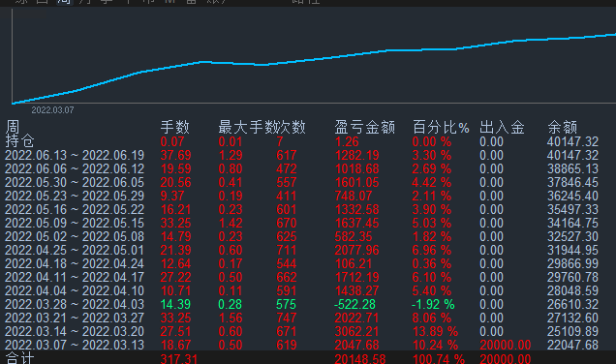The height and width of the screenshot is (364, 616).
Task: Select week 2022.05.02 ~ 2022.05.08
Action: 75,237
